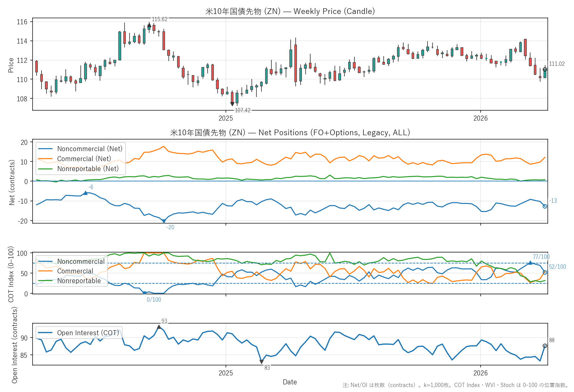Image resolution: width=574 pixels, height=392 pixels.
Task: Click the 2026 label on the bottom date axis
Action: tap(480, 373)
